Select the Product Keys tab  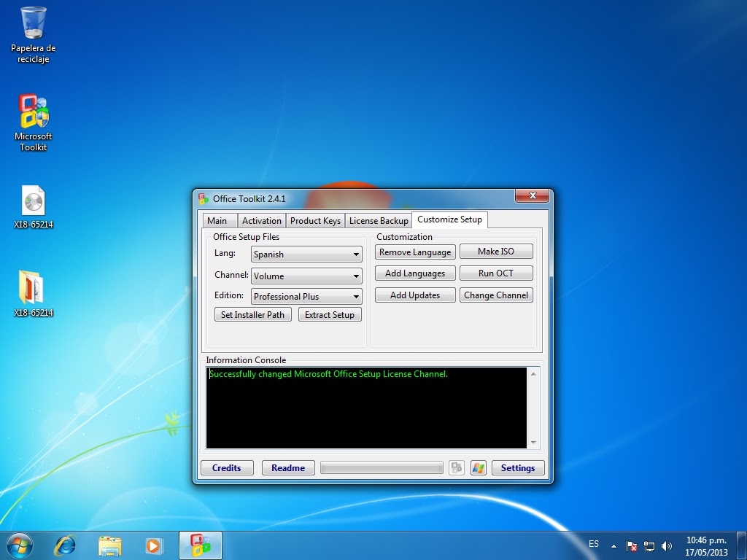(315, 220)
